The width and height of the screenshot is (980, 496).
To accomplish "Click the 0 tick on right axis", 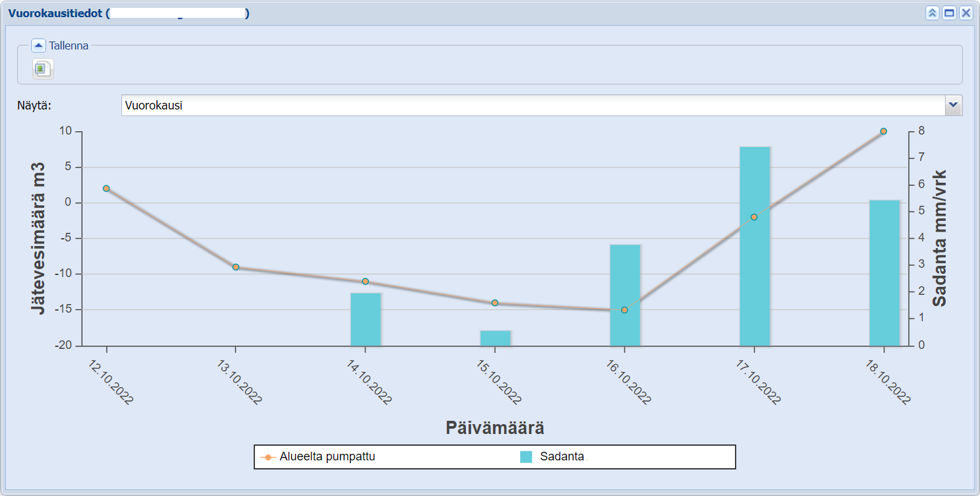I will click(x=922, y=346).
